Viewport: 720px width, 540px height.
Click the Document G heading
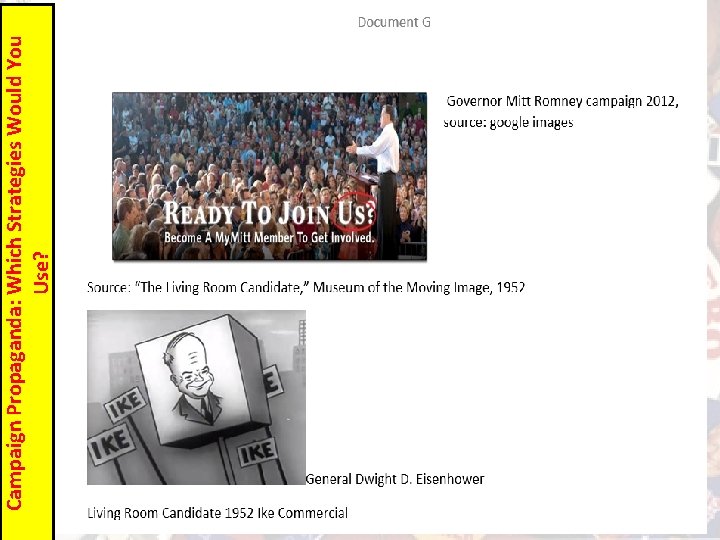[394, 22]
